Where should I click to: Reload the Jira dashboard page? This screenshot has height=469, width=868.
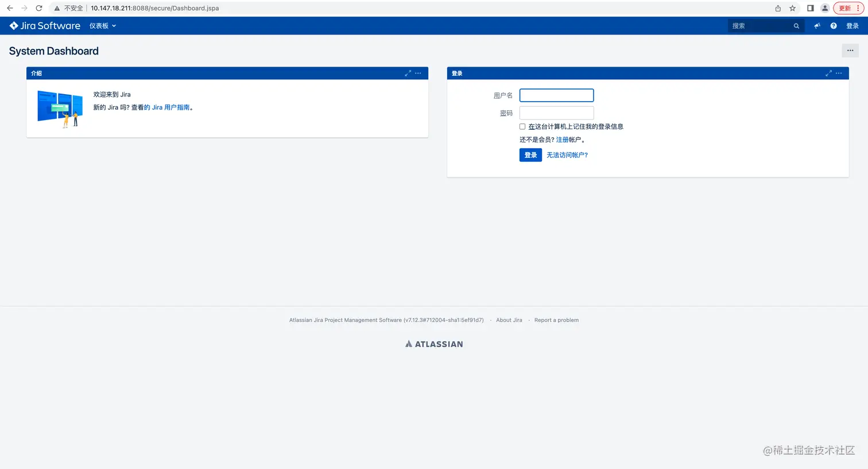(x=39, y=8)
